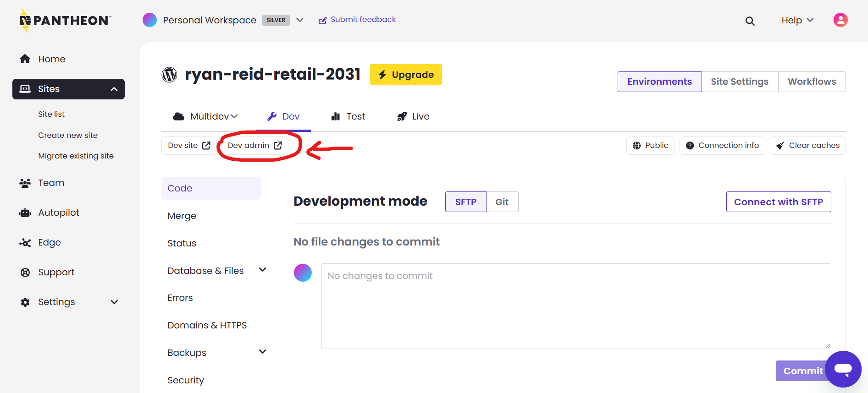868x393 pixels.
Task: Click Connect with SFTP button
Action: [x=778, y=202]
